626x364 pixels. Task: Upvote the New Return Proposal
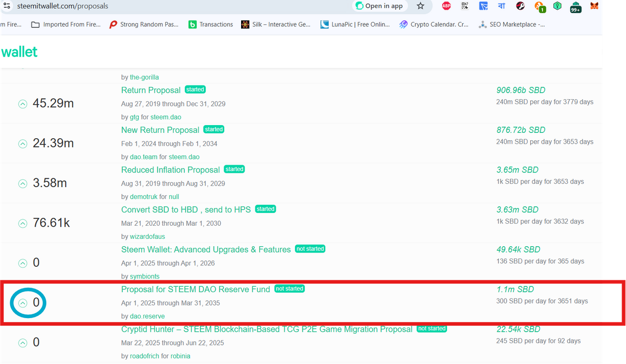[x=22, y=144]
